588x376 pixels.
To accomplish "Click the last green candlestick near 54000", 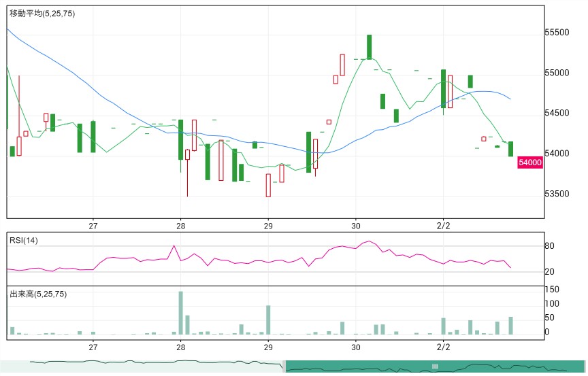I will [x=510, y=149].
